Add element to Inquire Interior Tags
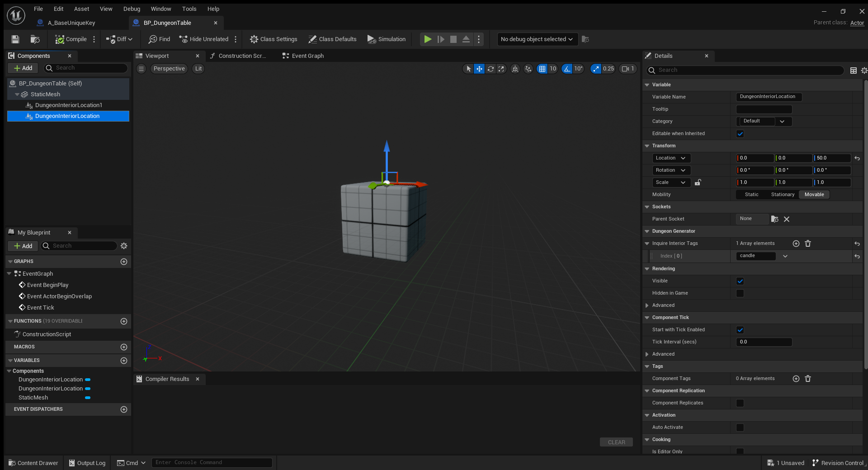The width and height of the screenshot is (868, 470). (796, 244)
